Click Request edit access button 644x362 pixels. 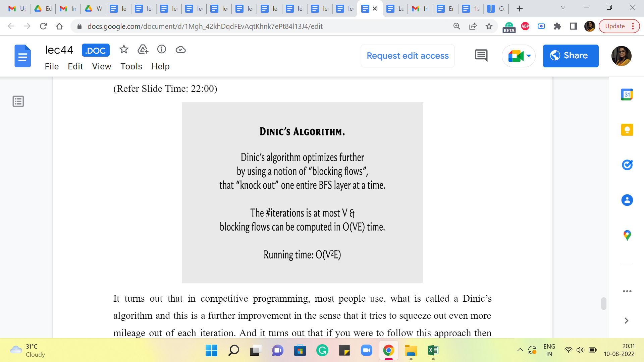click(x=408, y=56)
